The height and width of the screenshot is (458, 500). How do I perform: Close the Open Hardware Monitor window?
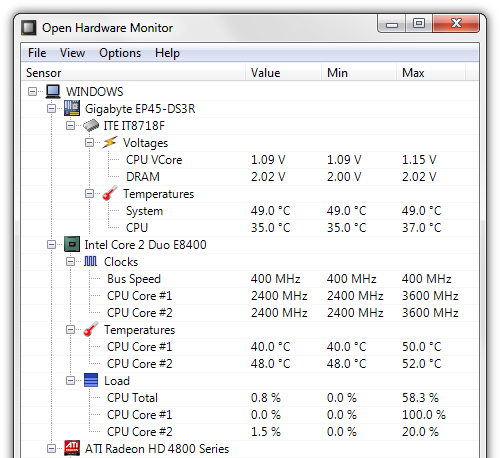(456, 23)
